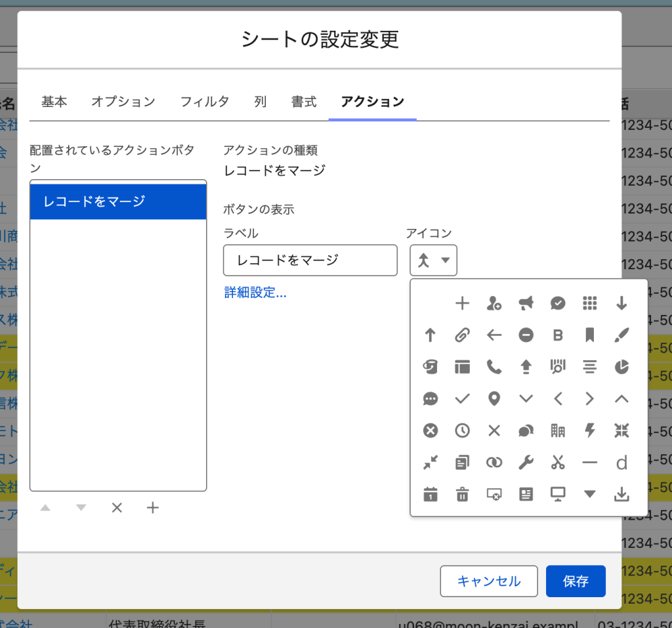The width and height of the screenshot is (672, 628).
Task: Select the phone handset icon
Action: coord(494,367)
